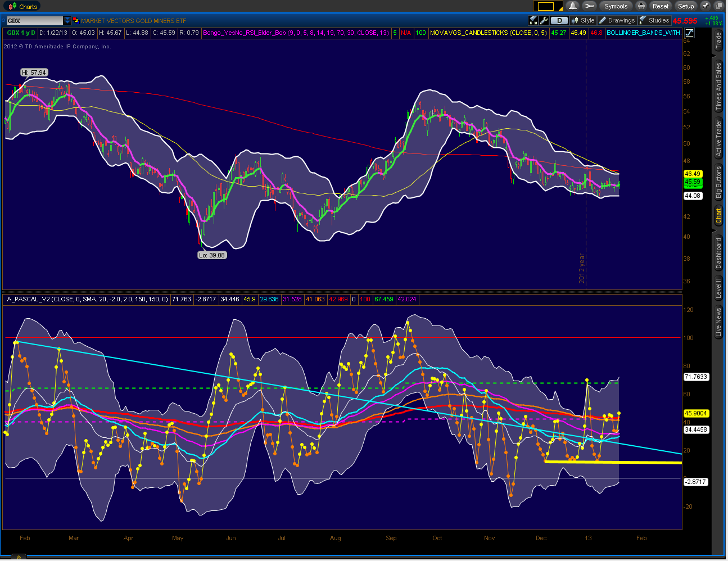Click the alert bell icon
Screen dimensions: 728x561
pos(573,6)
